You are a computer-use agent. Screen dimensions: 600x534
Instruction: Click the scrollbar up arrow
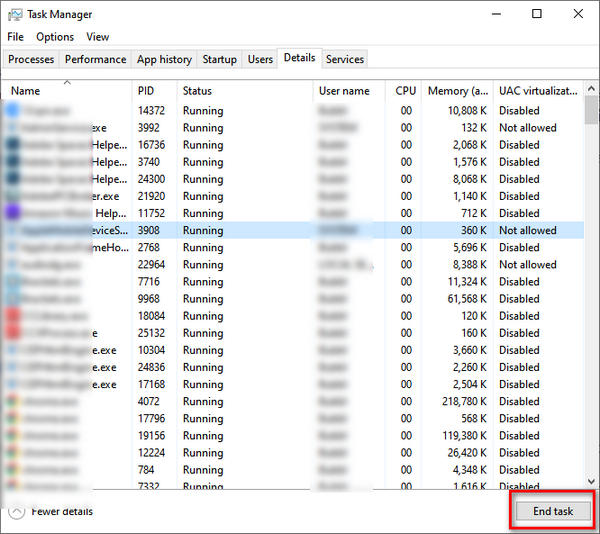(x=591, y=89)
